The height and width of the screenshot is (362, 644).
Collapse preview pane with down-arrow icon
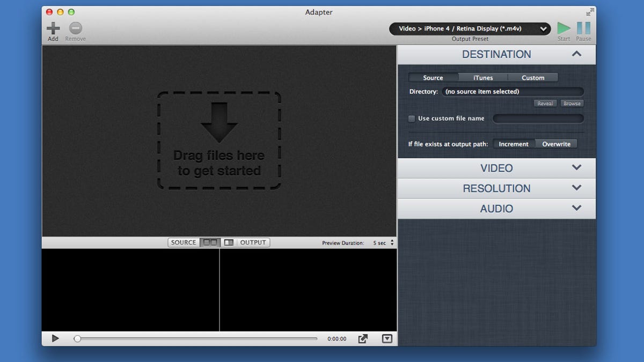click(x=387, y=338)
